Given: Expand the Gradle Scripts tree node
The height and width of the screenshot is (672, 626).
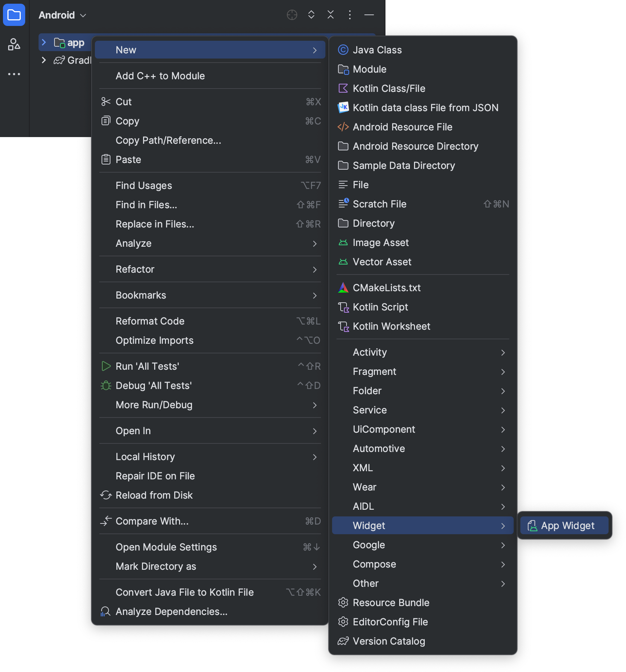Looking at the screenshot, I should click(44, 60).
